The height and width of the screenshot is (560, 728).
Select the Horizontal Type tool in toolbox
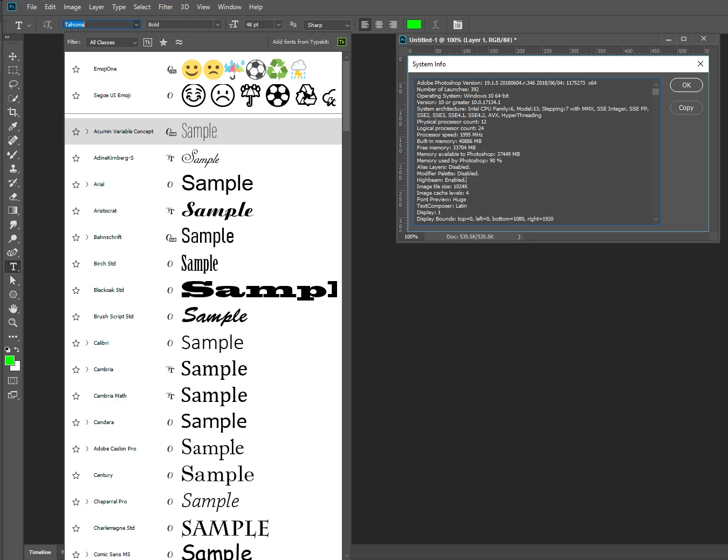pyautogui.click(x=13, y=267)
